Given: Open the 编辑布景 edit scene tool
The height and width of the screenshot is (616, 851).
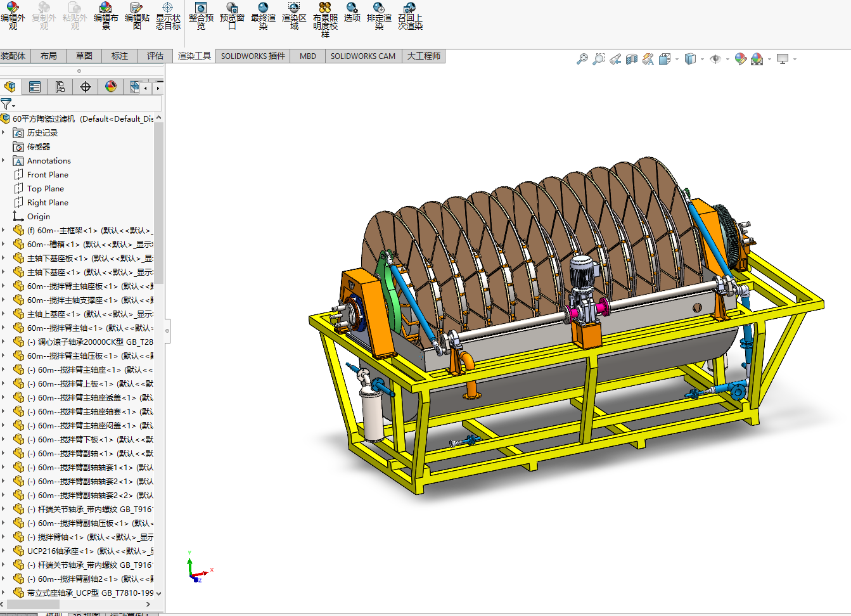Looking at the screenshot, I should click(x=106, y=15).
